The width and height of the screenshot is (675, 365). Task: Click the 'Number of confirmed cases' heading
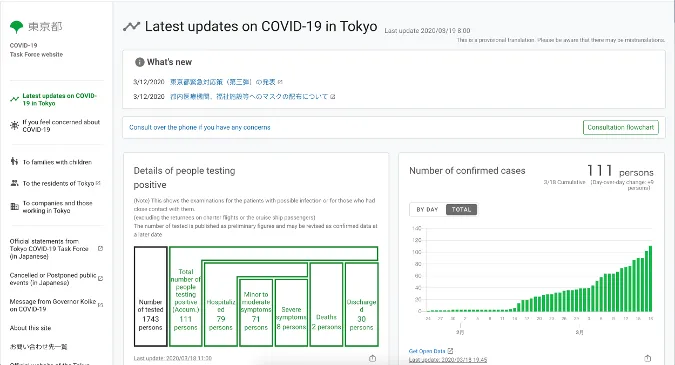click(467, 171)
